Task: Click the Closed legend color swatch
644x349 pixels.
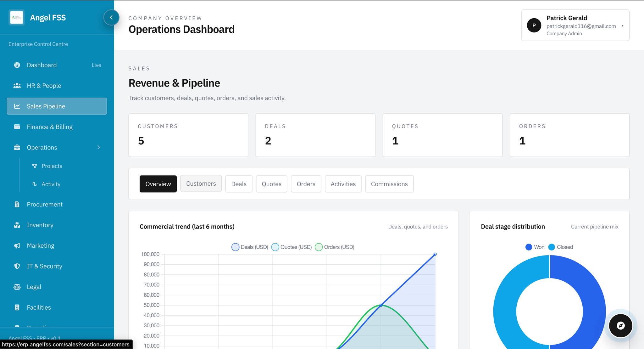Action: tap(552, 247)
